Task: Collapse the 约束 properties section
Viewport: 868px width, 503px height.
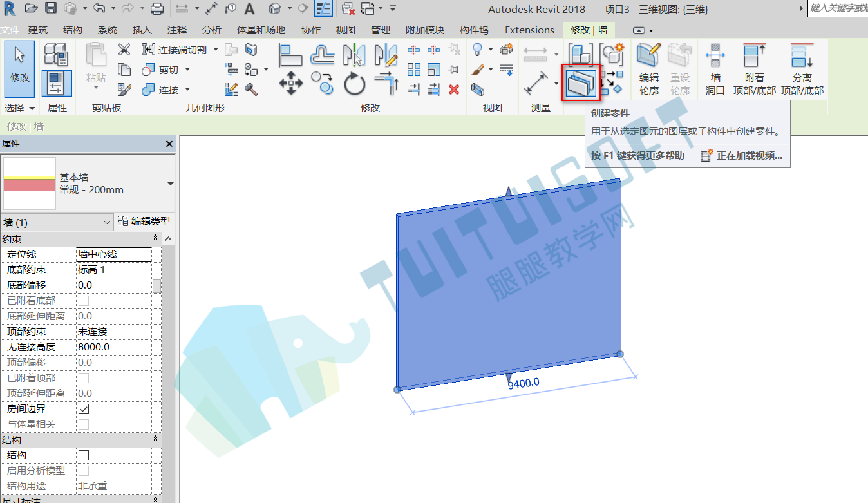Action: 156,239
